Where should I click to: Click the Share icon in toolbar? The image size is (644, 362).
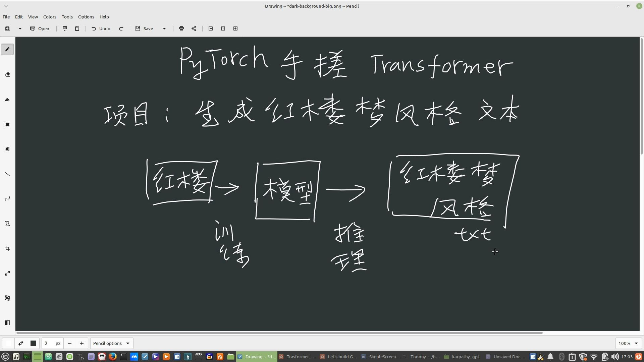[x=194, y=28]
